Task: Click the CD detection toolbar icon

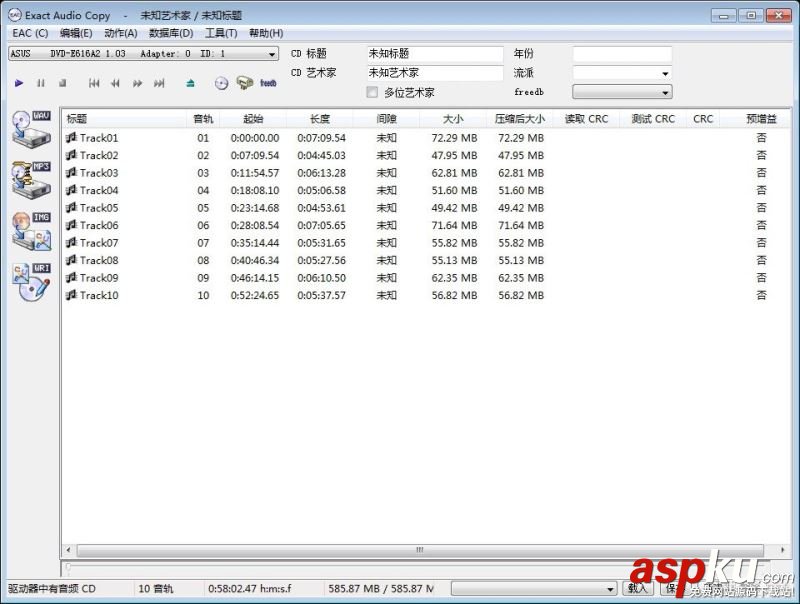Action: pyautogui.click(x=222, y=83)
